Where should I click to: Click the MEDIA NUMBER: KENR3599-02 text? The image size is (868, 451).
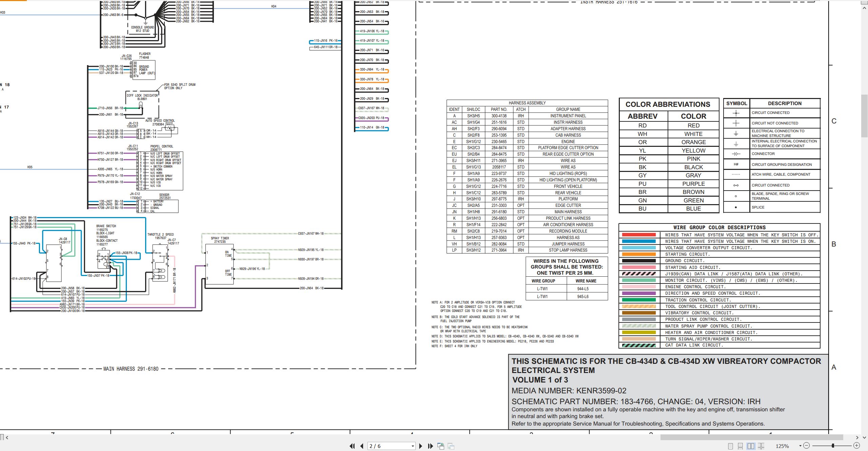point(569,391)
